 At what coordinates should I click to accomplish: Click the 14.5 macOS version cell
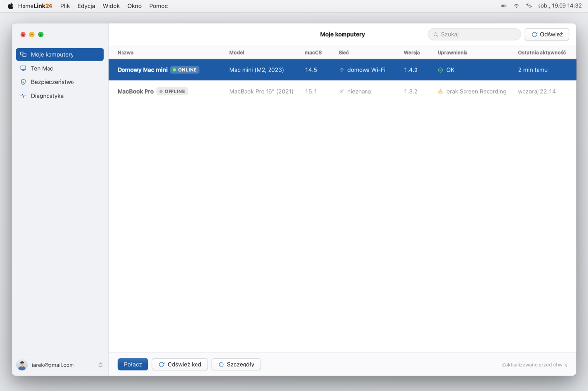[x=311, y=70]
